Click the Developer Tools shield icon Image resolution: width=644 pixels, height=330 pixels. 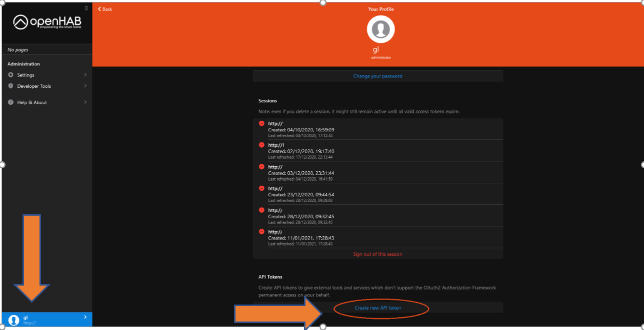11,86
